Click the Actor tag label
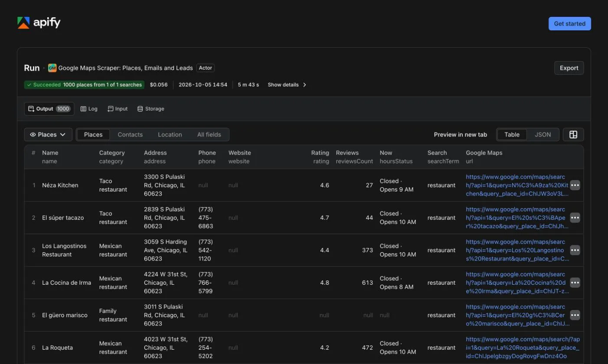Screen dimensions: 608x364 (206, 68)
